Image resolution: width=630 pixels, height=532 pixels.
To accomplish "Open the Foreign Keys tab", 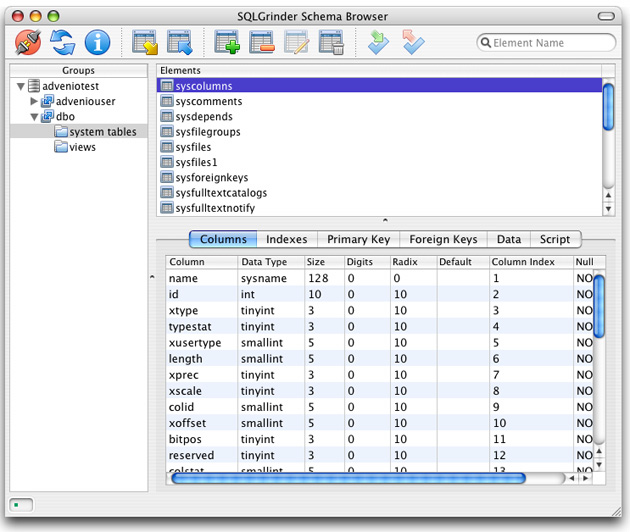I will (x=443, y=239).
